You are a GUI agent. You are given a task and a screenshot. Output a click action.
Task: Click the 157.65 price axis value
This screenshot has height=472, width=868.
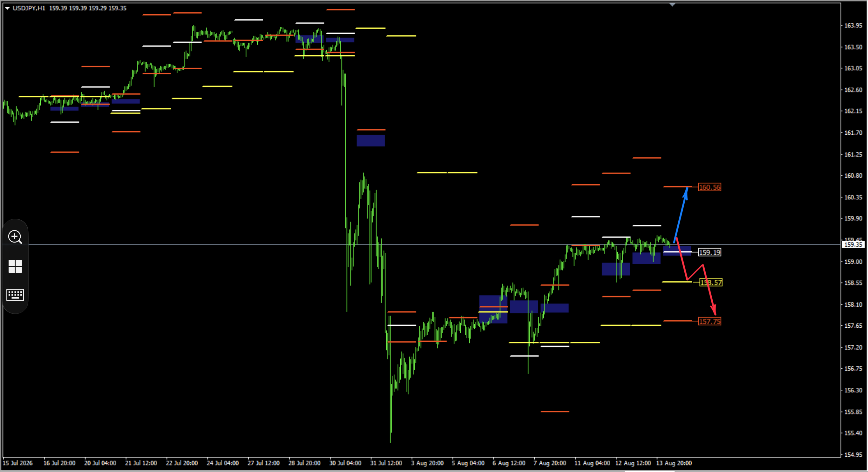pyautogui.click(x=853, y=326)
